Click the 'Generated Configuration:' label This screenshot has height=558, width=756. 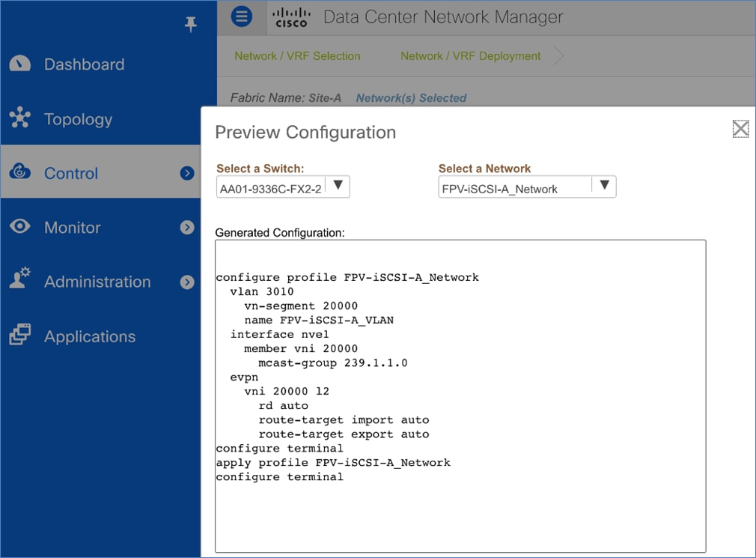click(x=280, y=233)
